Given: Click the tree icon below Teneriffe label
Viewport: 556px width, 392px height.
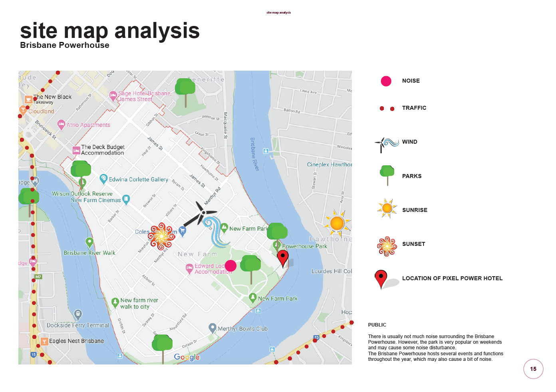Looking at the screenshot, I should coord(185,93).
